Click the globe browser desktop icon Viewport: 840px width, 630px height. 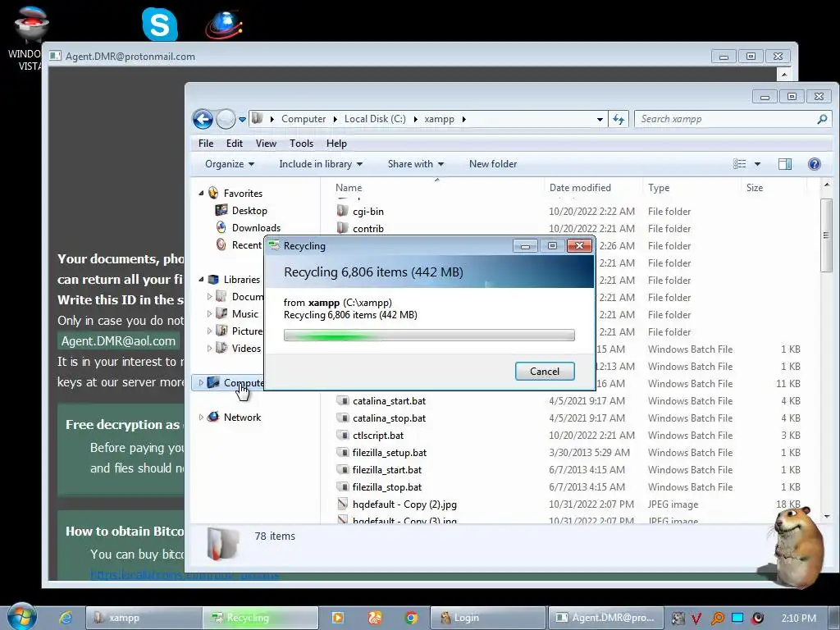tap(224, 24)
